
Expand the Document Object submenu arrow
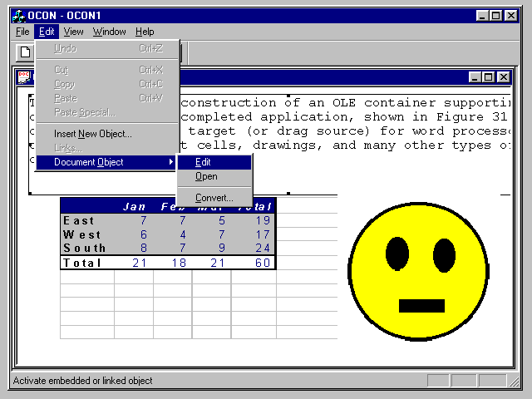171,162
